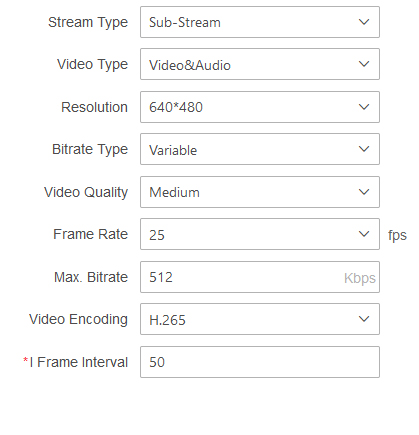Focus the Max. Bitrate input field
Image resolution: width=419 pixels, height=435 pixels.
(260, 277)
